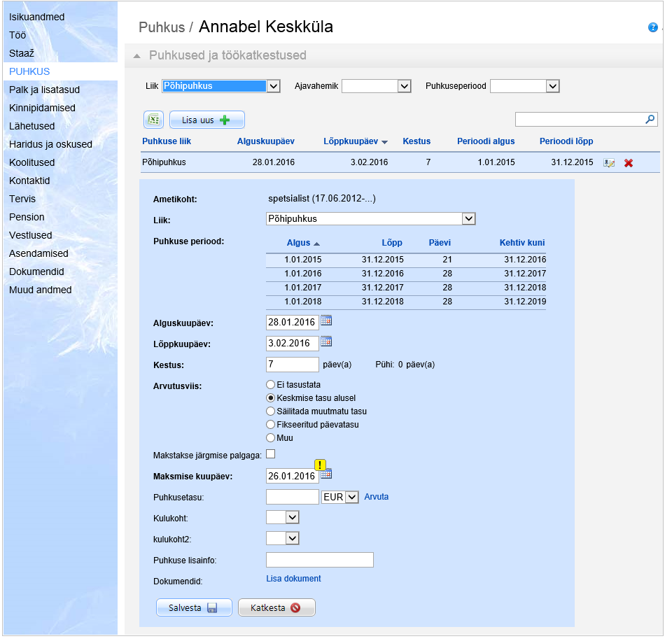Click the search magnifier icon
Screen dimensions: 672x641
650,120
